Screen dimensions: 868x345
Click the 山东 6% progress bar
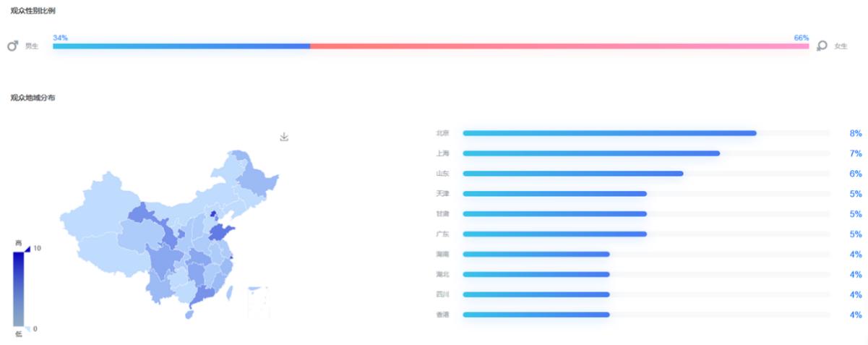pyautogui.click(x=572, y=174)
